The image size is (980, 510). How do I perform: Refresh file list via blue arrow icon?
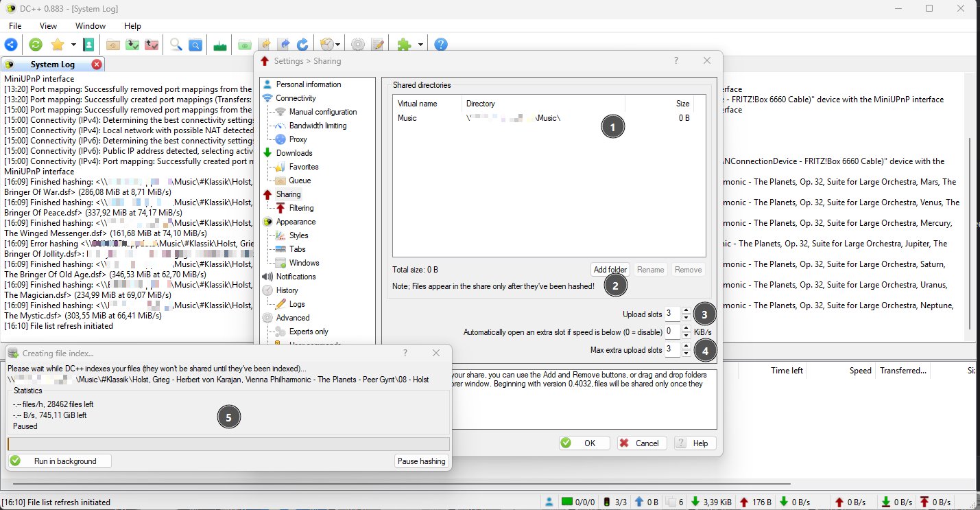pyautogui.click(x=302, y=45)
